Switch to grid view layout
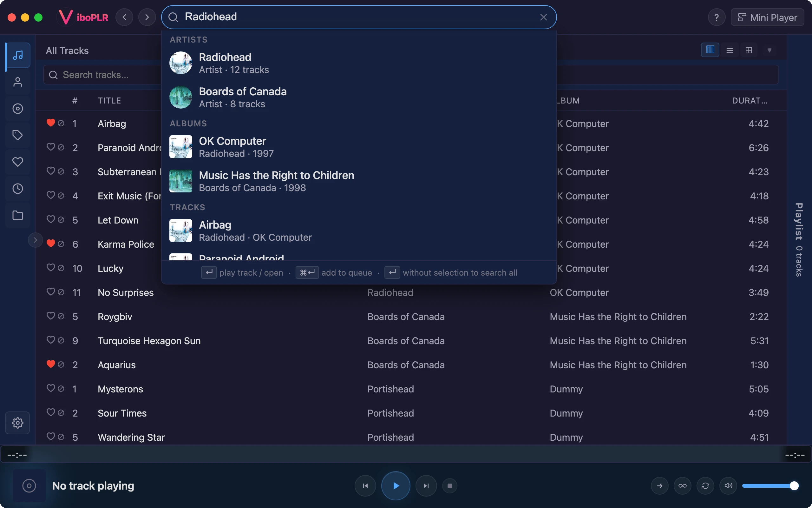Viewport: 812px width, 508px height. point(749,50)
